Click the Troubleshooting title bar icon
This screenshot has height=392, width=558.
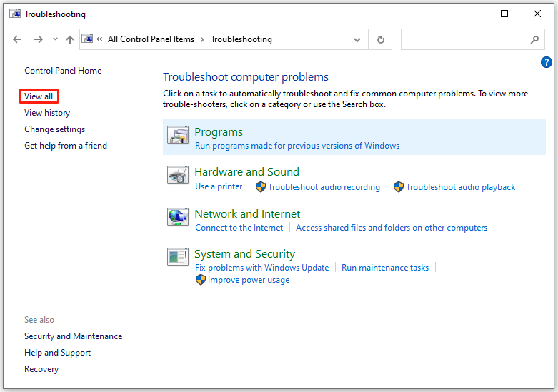pyautogui.click(x=15, y=14)
